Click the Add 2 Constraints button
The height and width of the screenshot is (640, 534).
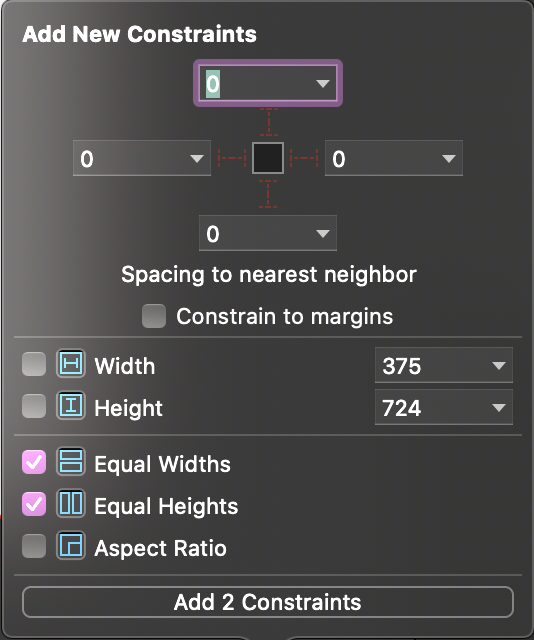[x=268, y=602]
